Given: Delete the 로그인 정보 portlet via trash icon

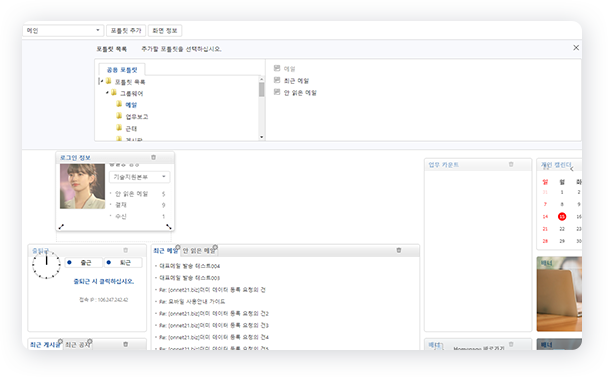Looking at the screenshot, I should 154,157.
